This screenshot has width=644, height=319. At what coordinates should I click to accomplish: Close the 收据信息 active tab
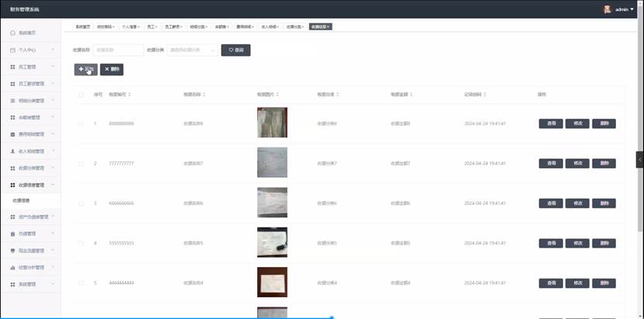(x=329, y=26)
